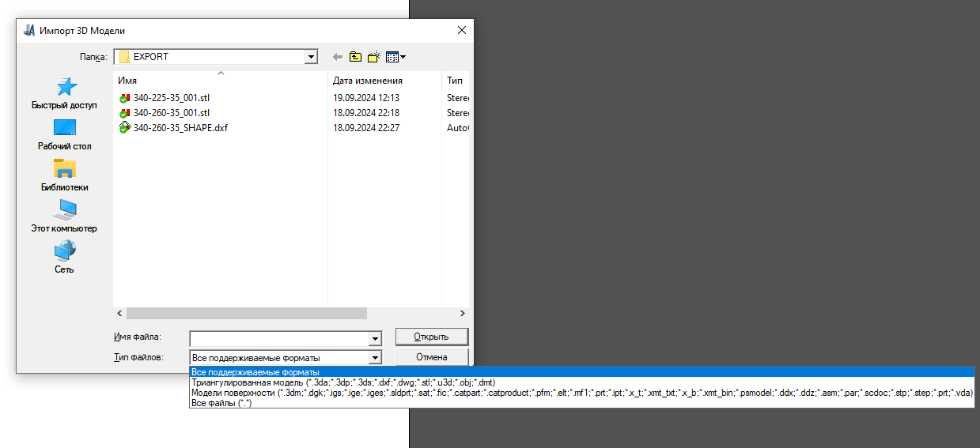Choose Триангулированная модель file type option
This screenshot has height=448, width=980.
tap(581, 382)
